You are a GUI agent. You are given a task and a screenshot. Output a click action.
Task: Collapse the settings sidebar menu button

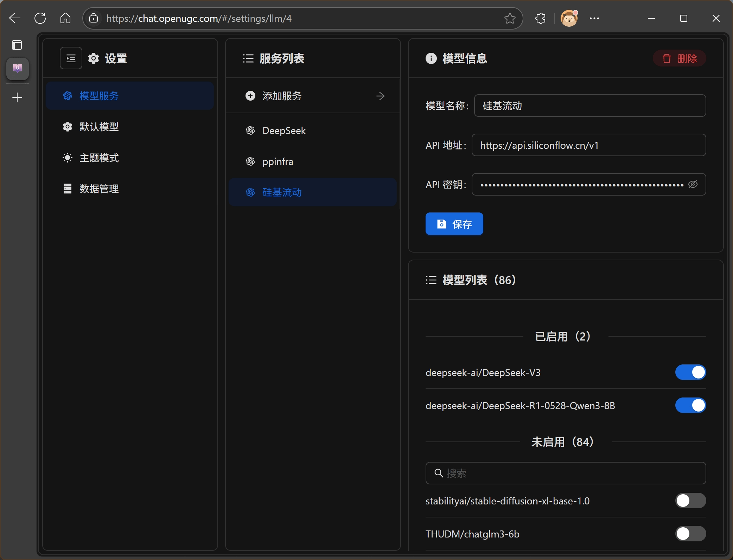(x=71, y=58)
